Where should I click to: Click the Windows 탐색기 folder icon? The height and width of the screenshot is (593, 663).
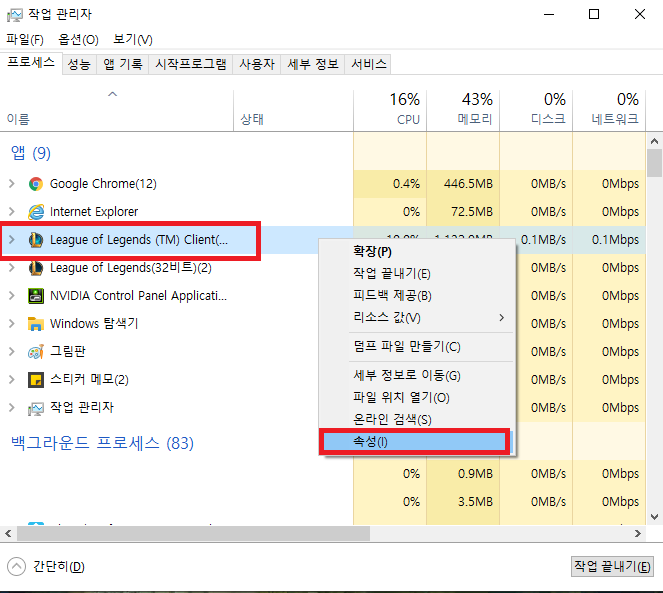(36, 324)
